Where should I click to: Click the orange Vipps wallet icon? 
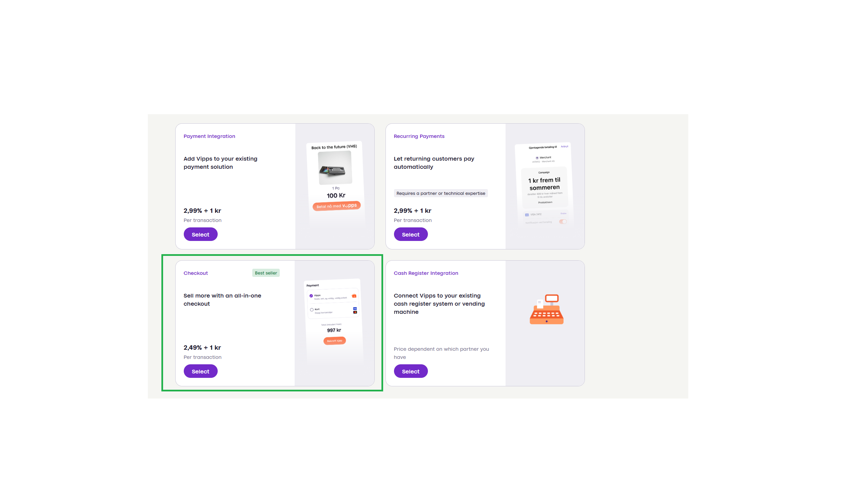[x=354, y=296]
